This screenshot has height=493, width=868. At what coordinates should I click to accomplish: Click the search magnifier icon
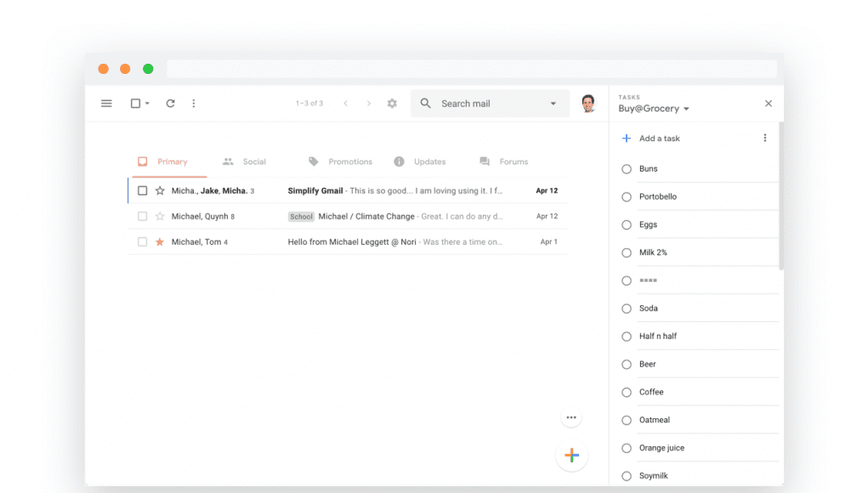(x=425, y=104)
